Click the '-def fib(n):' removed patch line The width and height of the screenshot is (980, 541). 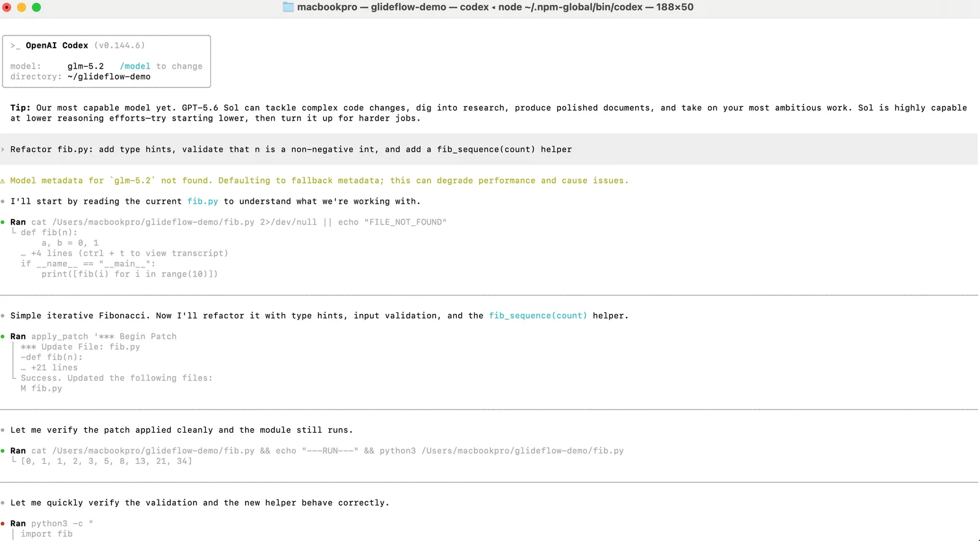tap(51, 357)
